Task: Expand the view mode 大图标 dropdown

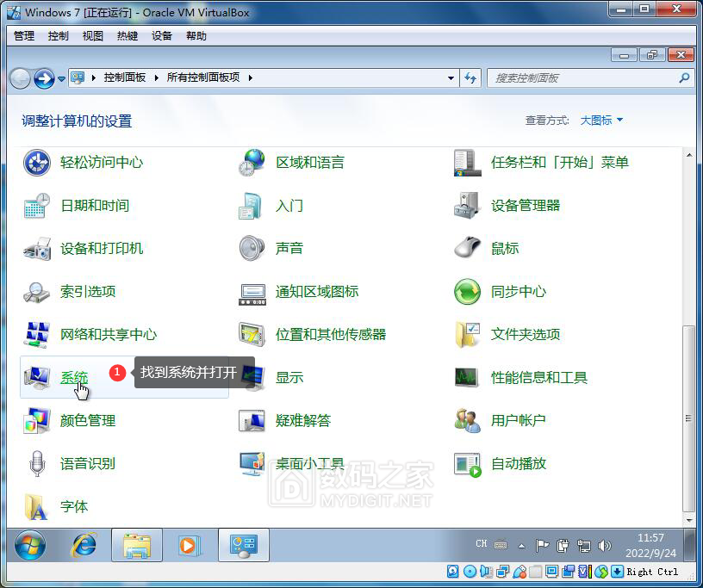Action: coord(601,121)
